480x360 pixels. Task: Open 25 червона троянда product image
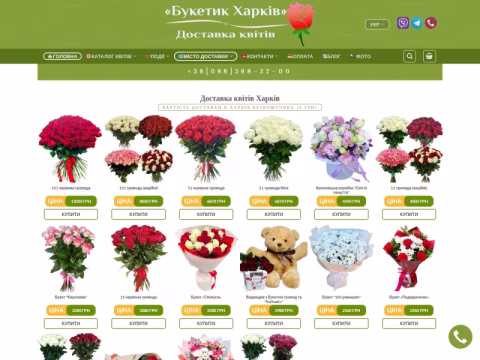[139, 258]
